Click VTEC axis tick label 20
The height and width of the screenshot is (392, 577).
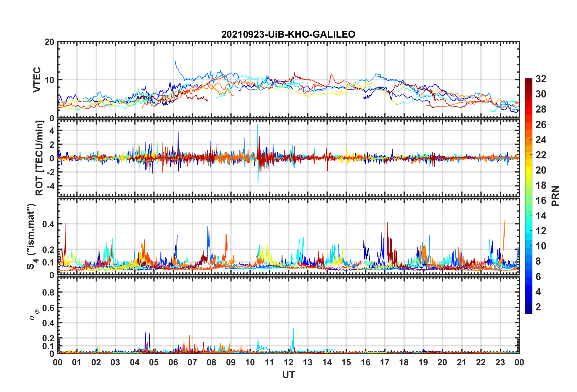49,42
